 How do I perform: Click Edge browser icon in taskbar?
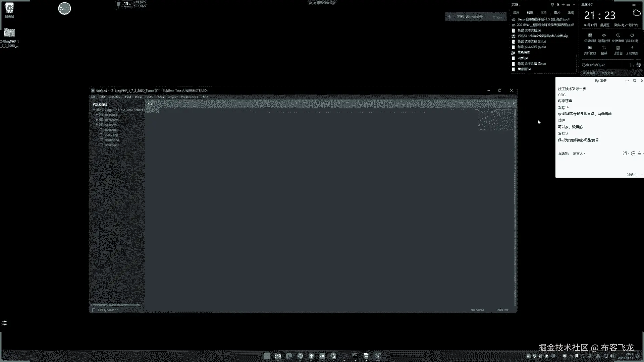289,356
